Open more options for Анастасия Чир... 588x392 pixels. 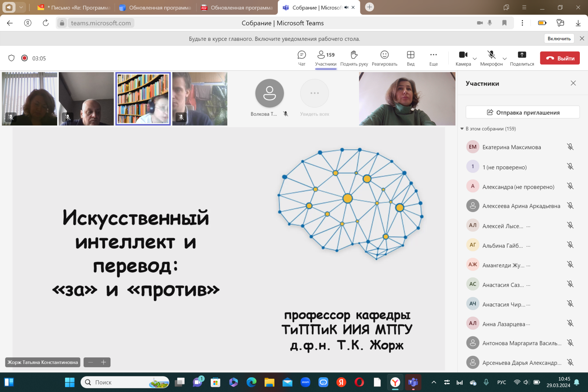pyautogui.click(x=529, y=304)
